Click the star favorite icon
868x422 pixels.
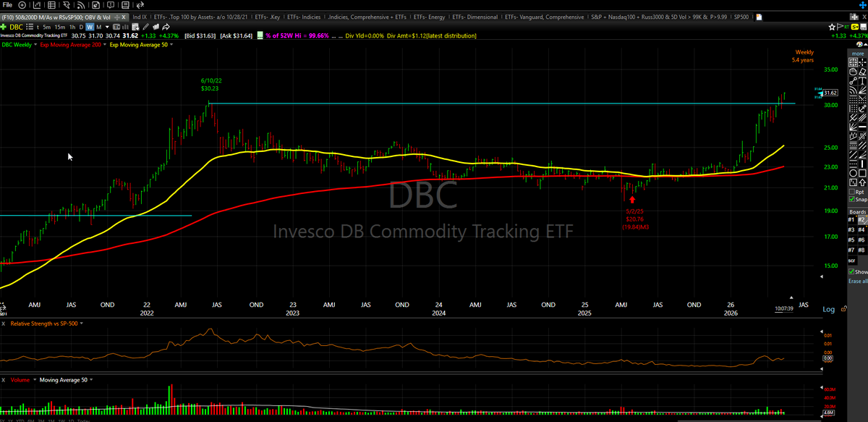832,27
